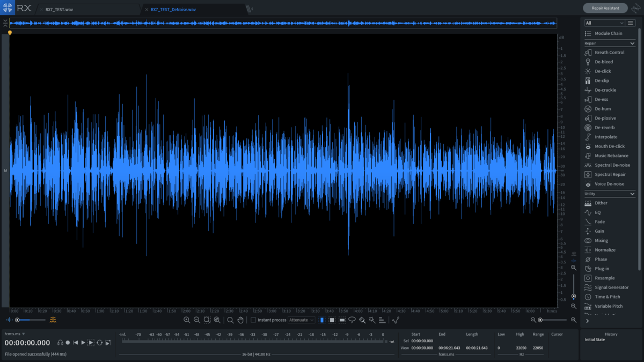Open the Module Chain entry
644x362 pixels.
pyautogui.click(x=610, y=33)
